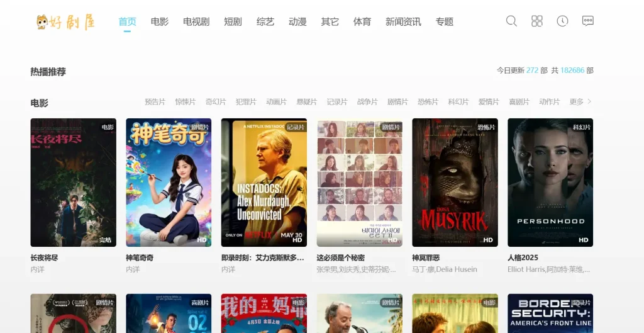Click cast text starting with Elliot Harris
Viewport: 644px width, 333px height.
pyautogui.click(x=549, y=269)
